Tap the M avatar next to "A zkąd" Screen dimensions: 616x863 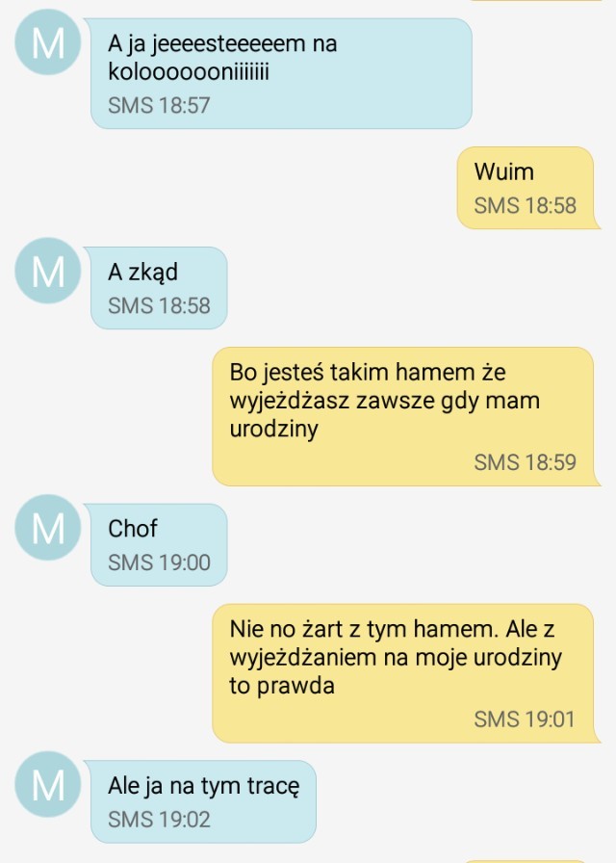coord(48,271)
